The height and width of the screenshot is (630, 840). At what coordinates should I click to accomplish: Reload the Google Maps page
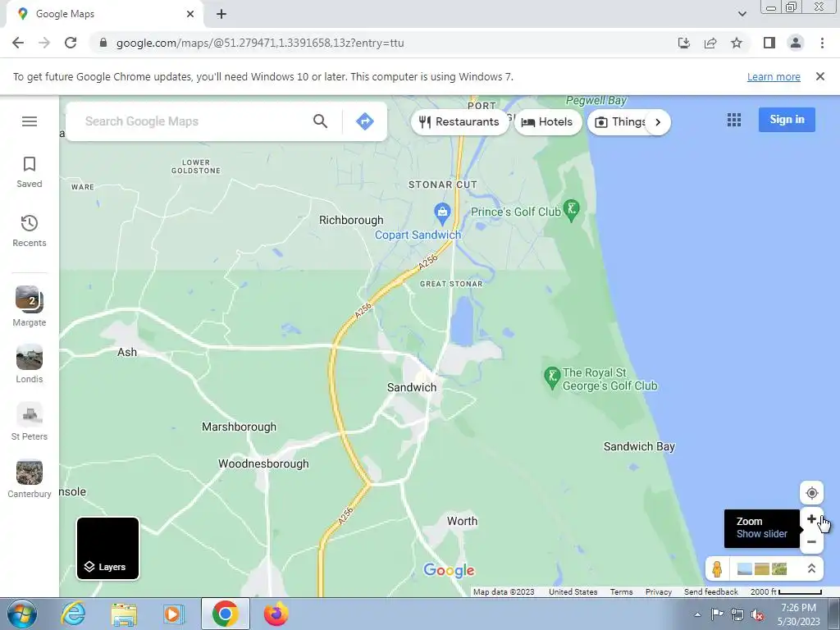pyautogui.click(x=71, y=43)
